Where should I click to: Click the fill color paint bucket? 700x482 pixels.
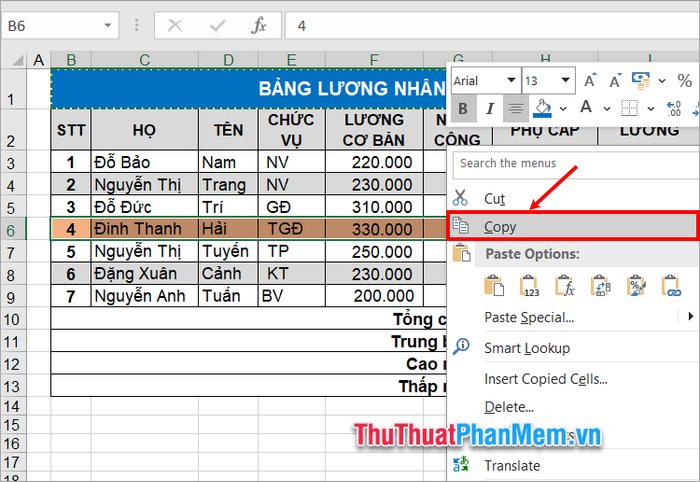tap(542, 109)
